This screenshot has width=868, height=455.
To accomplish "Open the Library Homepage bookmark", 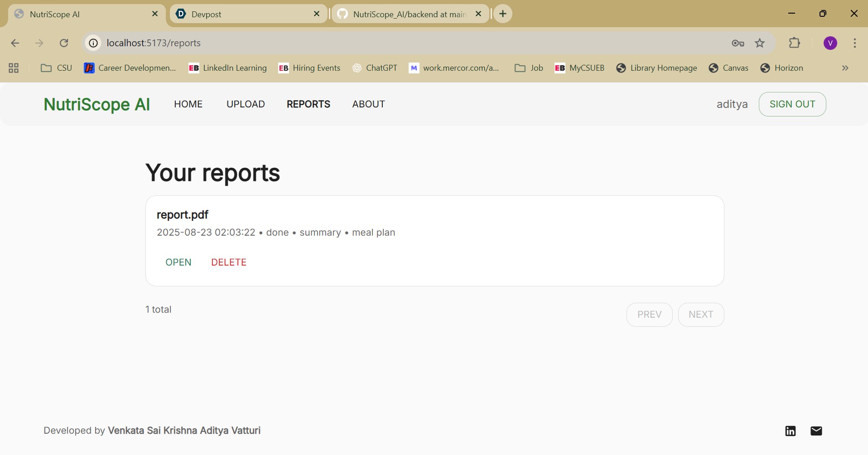I will tap(657, 68).
